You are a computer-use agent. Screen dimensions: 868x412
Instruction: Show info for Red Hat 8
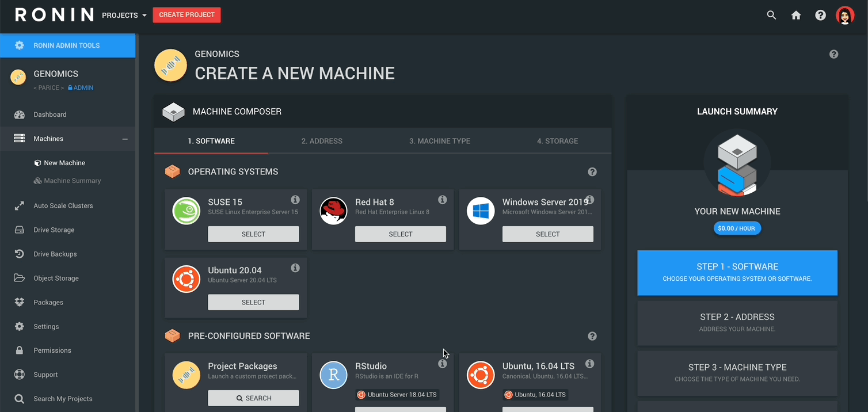[x=443, y=200]
